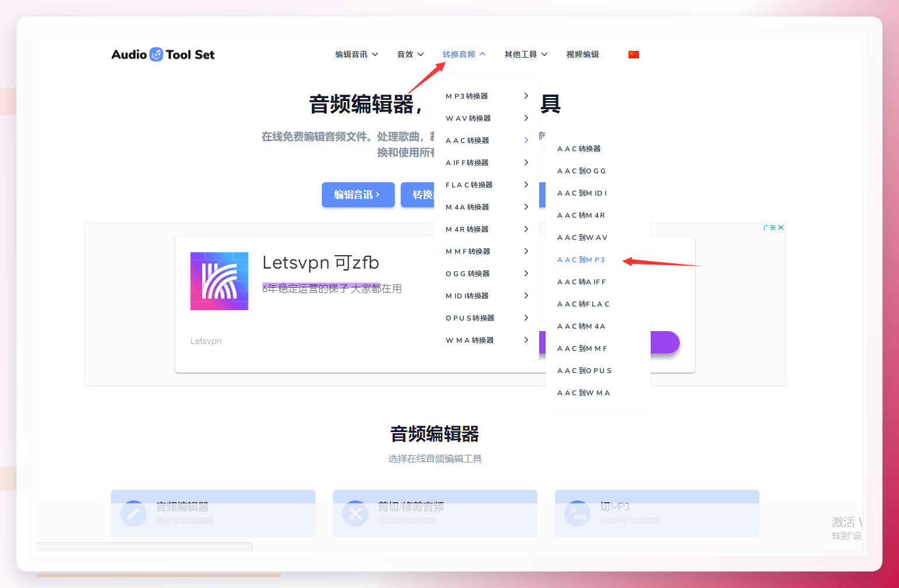Choose AAC转M4A conversion
The height and width of the screenshot is (588, 899).
581,326
